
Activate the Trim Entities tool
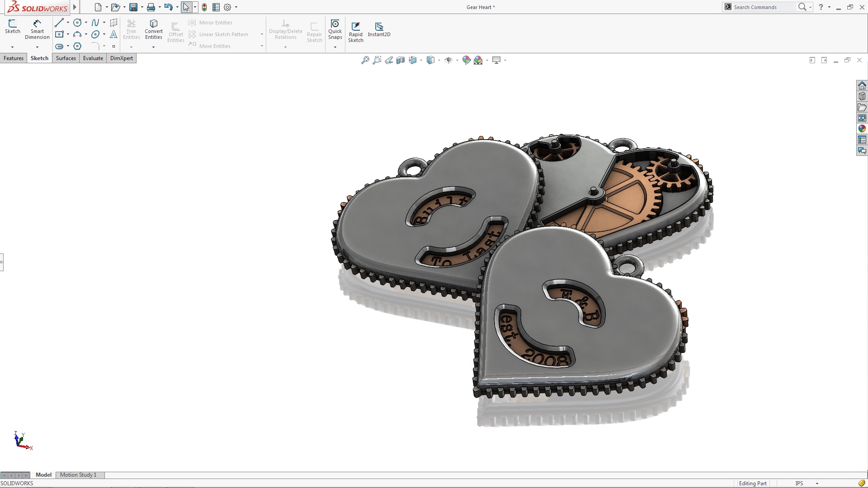[x=132, y=28]
